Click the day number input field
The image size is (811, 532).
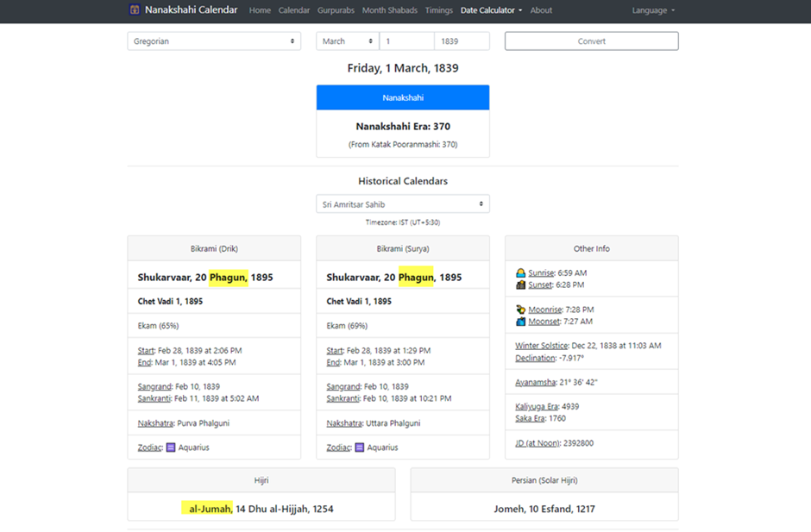(x=407, y=41)
